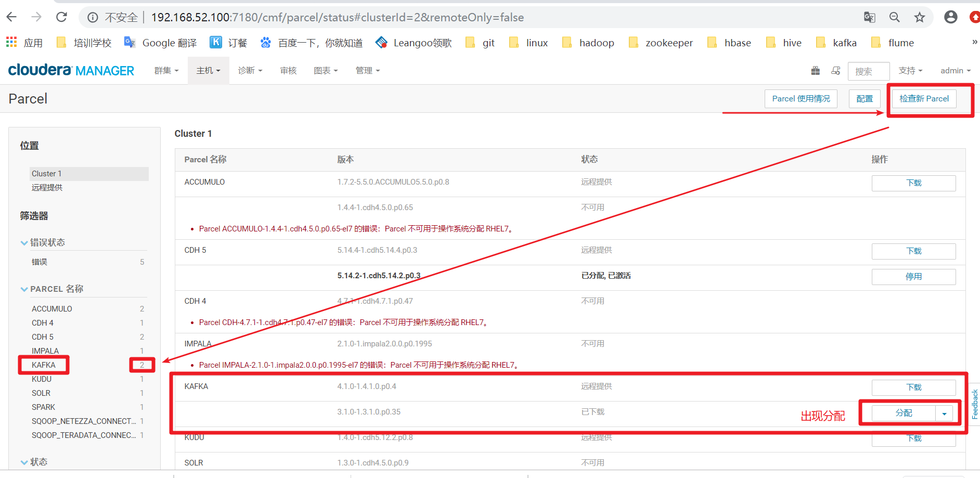Open the admin user dropdown
This screenshot has width=980, height=478.
pos(956,71)
